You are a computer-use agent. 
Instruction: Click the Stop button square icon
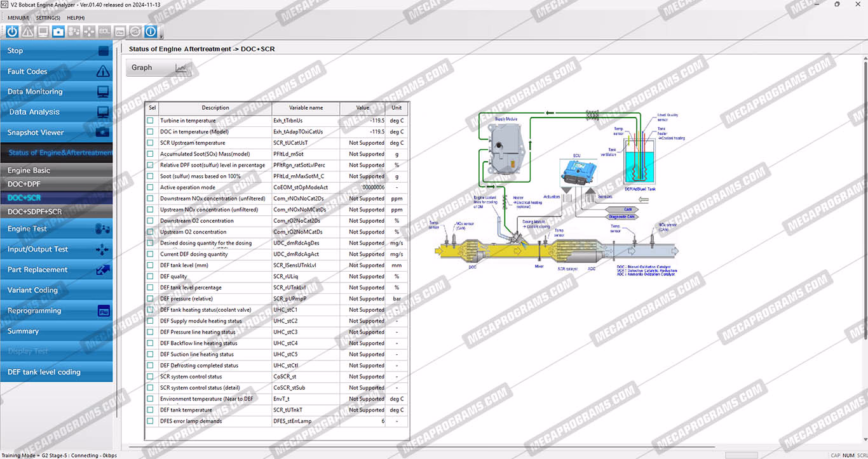point(103,51)
